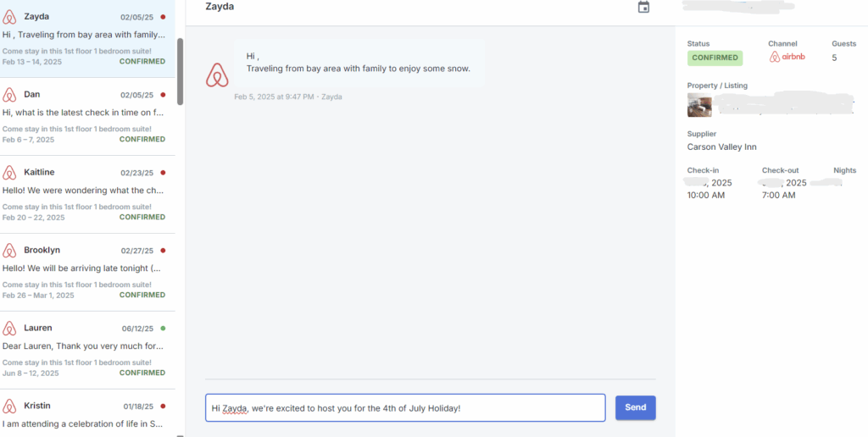This screenshot has height=437, width=868.
Task: Open Dan's conversation about latest check in
Action: click(x=87, y=117)
